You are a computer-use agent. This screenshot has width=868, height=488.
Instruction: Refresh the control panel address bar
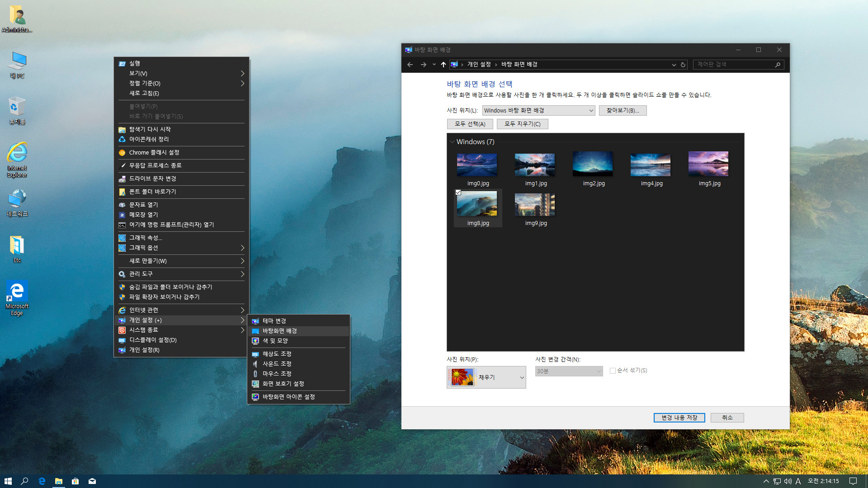pyautogui.click(x=683, y=65)
